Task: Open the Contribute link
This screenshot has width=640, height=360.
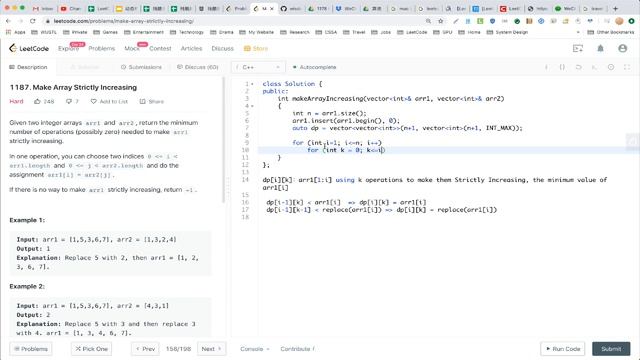Action: click(297, 349)
